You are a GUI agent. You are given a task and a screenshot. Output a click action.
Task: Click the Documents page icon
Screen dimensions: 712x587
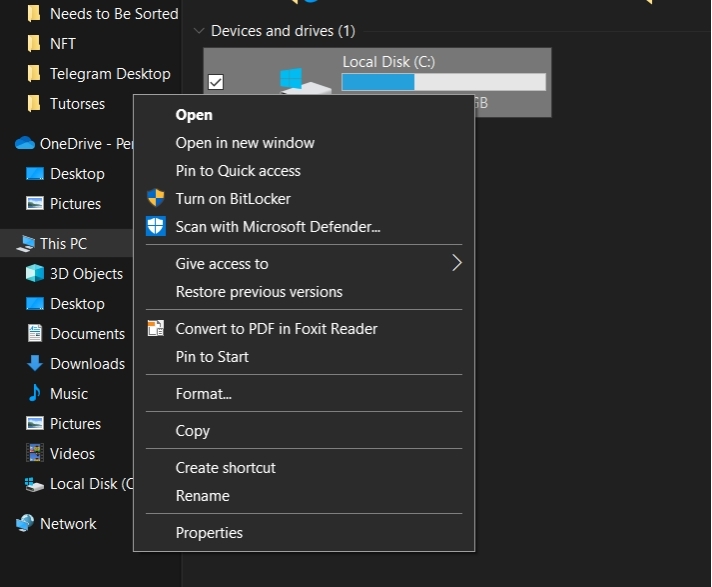click(x=35, y=333)
